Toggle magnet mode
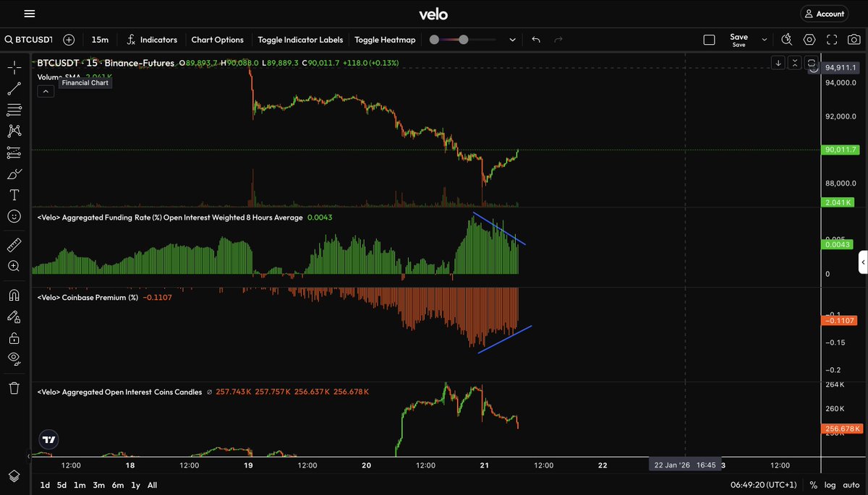 (x=14, y=295)
